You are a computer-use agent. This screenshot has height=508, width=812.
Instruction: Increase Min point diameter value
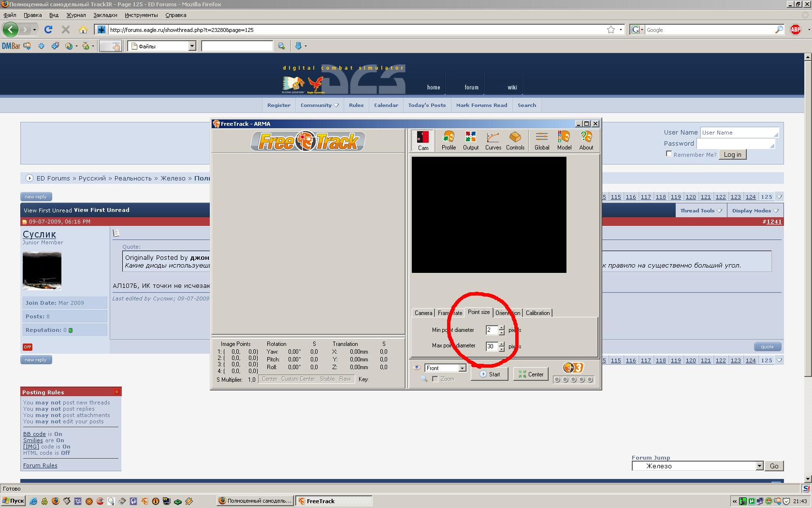(502, 328)
